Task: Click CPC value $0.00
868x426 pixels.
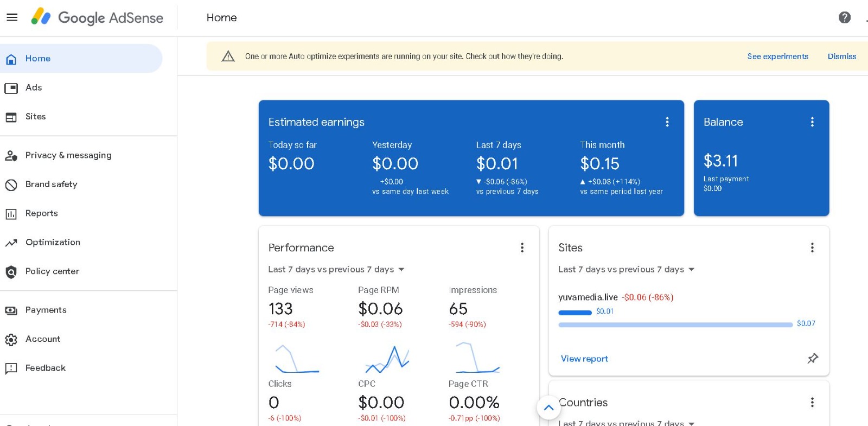Action: pyautogui.click(x=381, y=403)
